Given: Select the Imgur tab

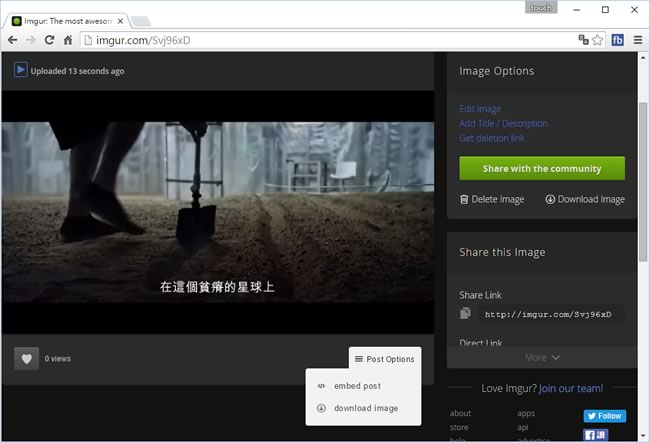Looking at the screenshot, I should [68, 21].
